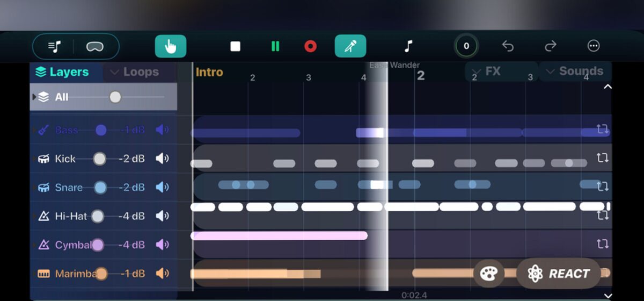Undo the last action
Viewport: 644px width, 301px height.
[x=508, y=46]
